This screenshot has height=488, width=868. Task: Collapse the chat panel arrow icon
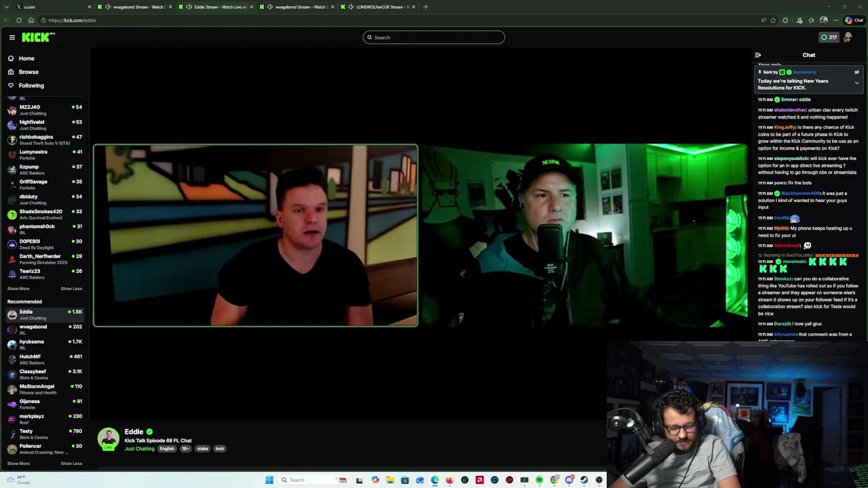[757, 55]
